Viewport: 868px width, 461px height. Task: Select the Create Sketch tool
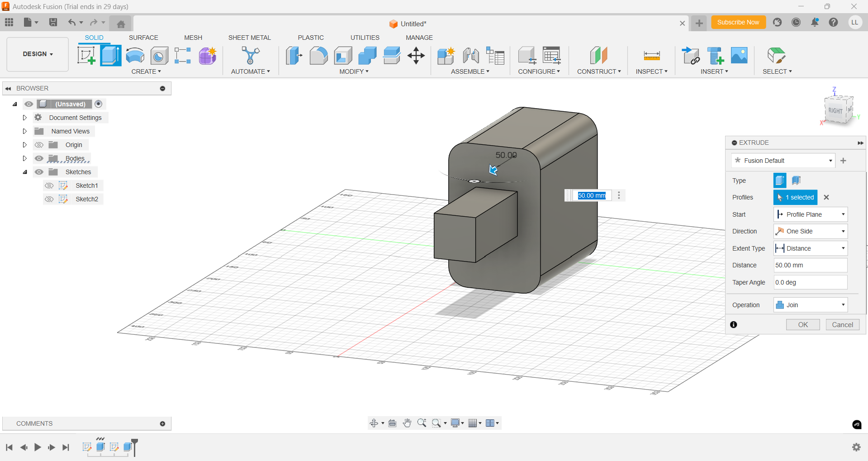click(86, 56)
